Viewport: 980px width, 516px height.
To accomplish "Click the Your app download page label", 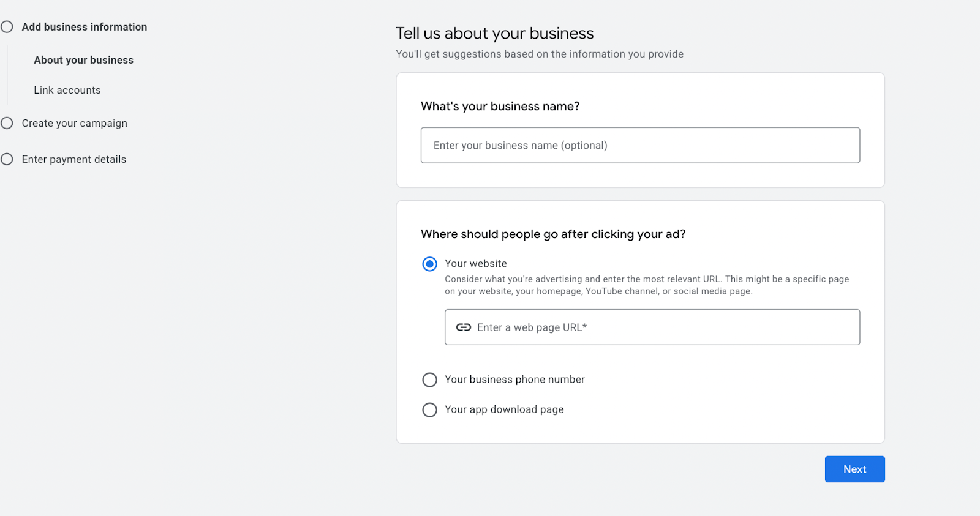I will [x=503, y=409].
